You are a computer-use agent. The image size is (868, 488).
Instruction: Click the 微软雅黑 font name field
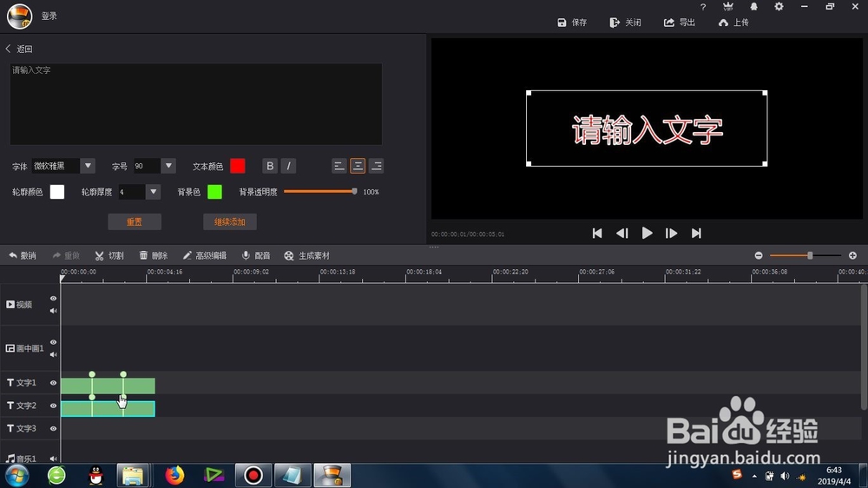[x=56, y=166]
